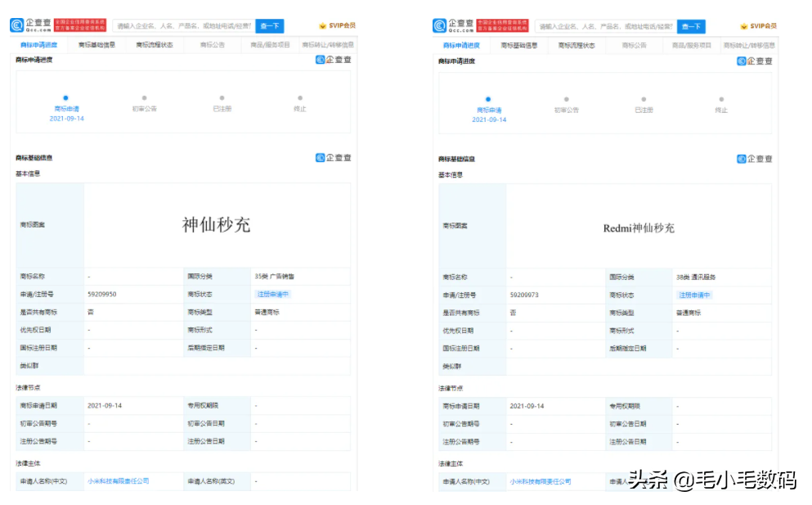Image resolution: width=812 pixels, height=505 pixels.
Task: Open the 商标基础信息 tab on the 神仙秒充 page
Action: 96,44
